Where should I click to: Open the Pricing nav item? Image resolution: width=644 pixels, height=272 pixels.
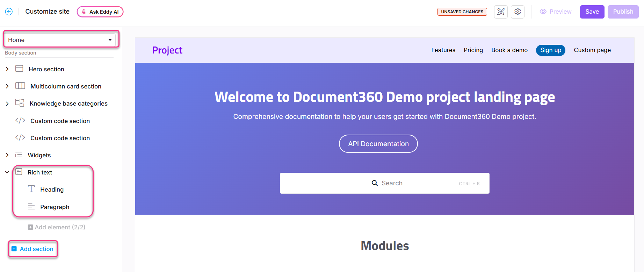[x=473, y=50]
